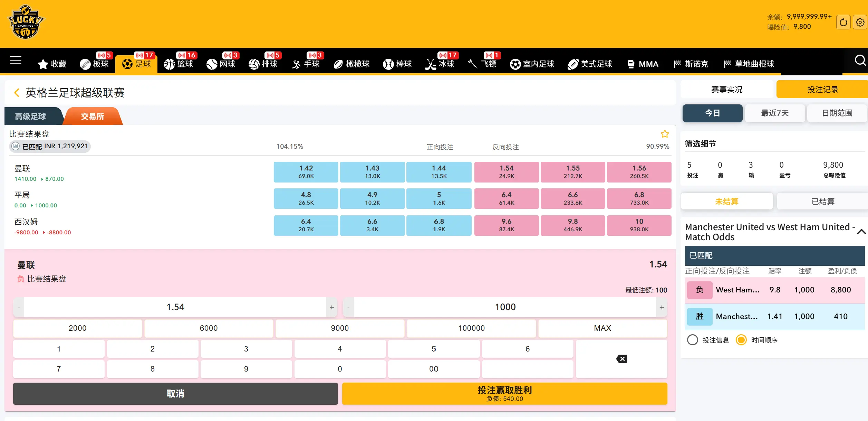Filter bets by 最近7天

pyautogui.click(x=775, y=113)
